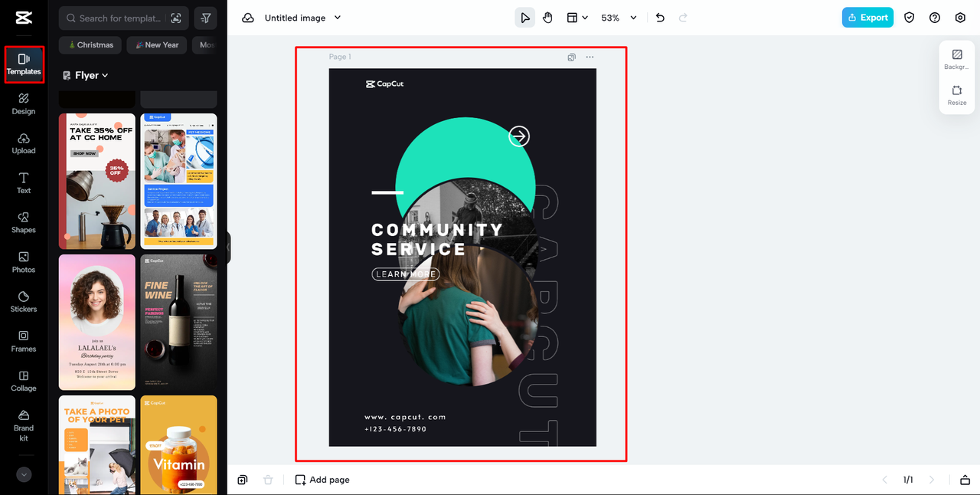Open the Design panel
980x495 pixels.
click(24, 104)
